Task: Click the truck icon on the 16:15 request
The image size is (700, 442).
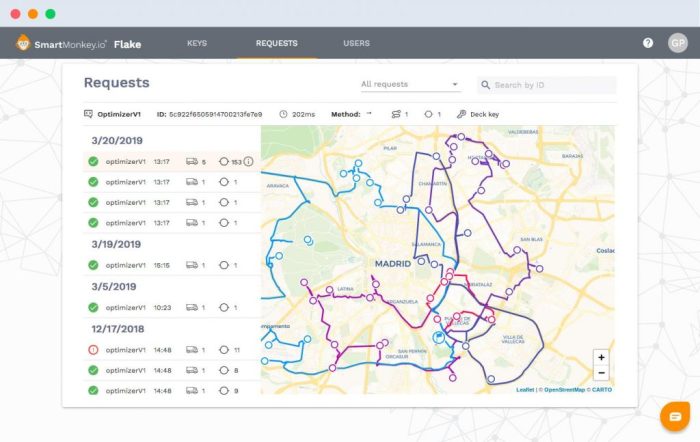Action: (190, 265)
